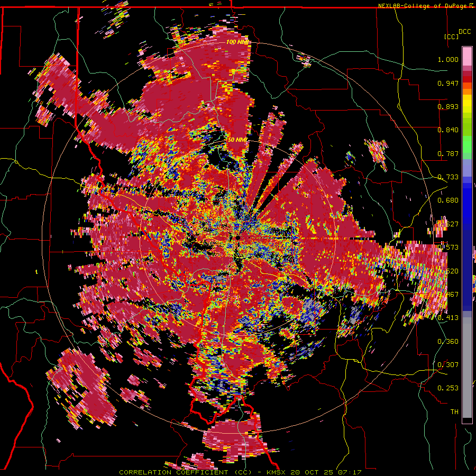The image size is (476, 476).
Task: Click the TH threshold label
Action: (x=454, y=412)
